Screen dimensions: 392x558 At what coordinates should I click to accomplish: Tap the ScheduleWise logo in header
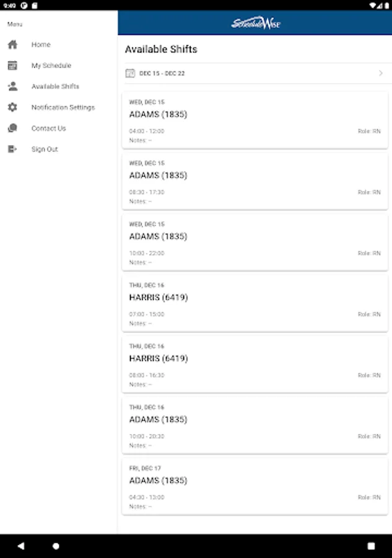tap(255, 24)
